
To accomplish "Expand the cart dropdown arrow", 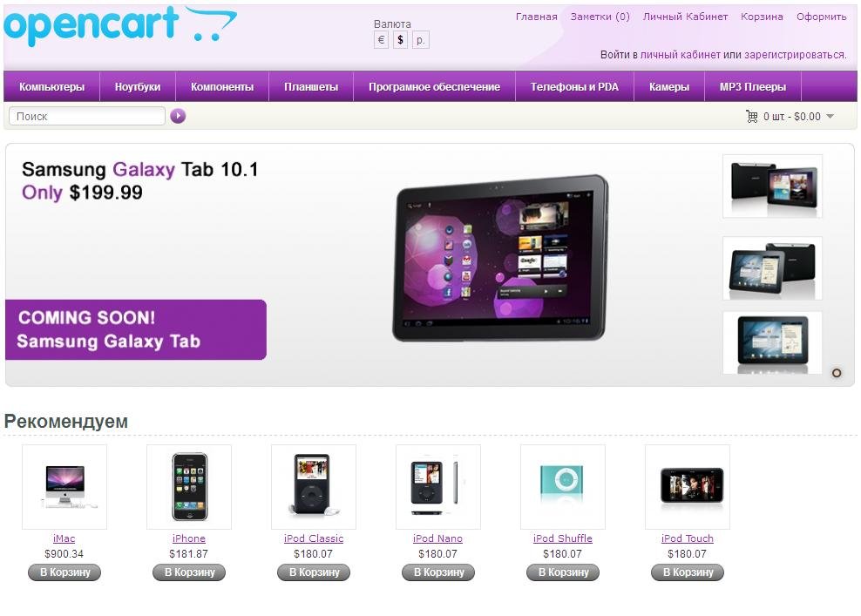I will tap(830, 116).
